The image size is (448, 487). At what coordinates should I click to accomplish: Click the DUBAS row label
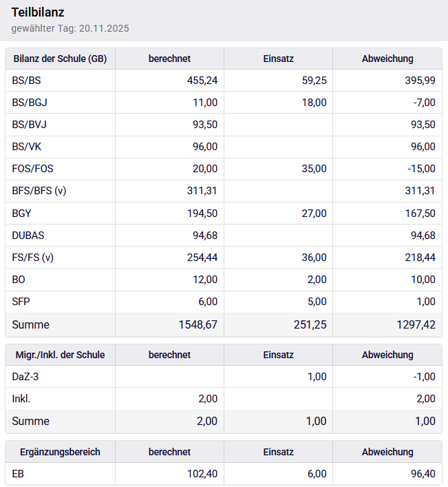point(28,236)
